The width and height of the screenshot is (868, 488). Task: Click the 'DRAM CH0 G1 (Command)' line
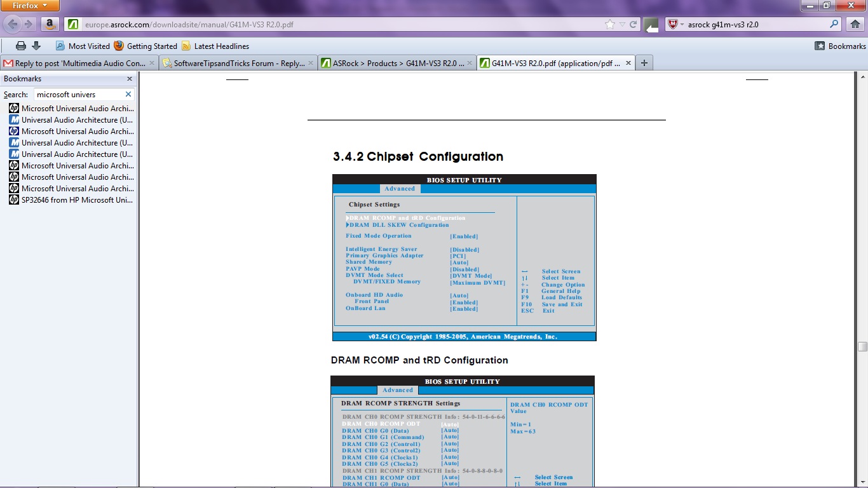click(x=383, y=437)
